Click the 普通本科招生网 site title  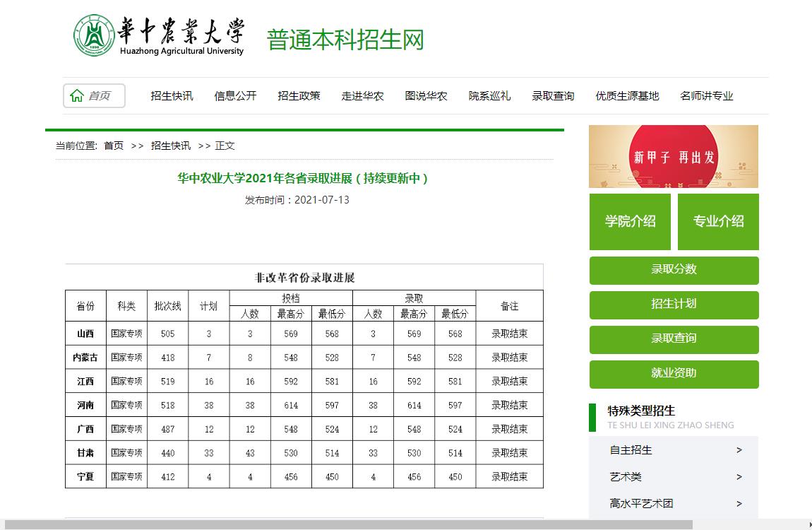[x=345, y=40]
